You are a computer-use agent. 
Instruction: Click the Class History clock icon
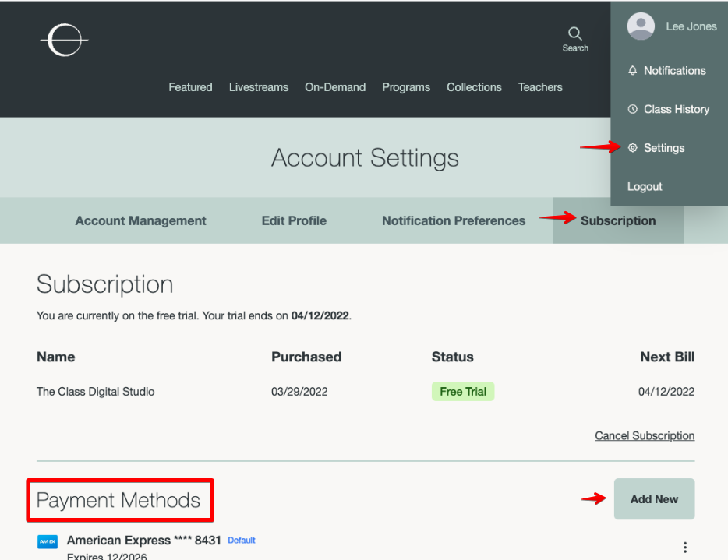coord(632,110)
